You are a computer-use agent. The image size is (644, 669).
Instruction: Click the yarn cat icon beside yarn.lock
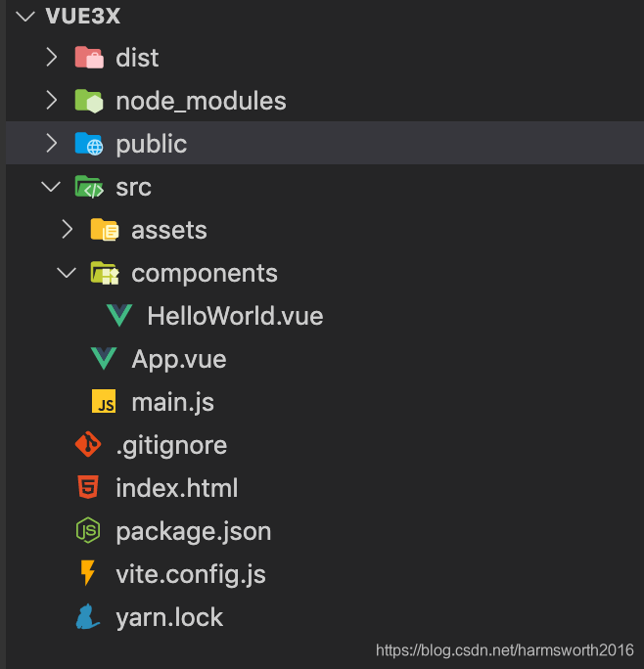pyautogui.click(x=87, y=616)
